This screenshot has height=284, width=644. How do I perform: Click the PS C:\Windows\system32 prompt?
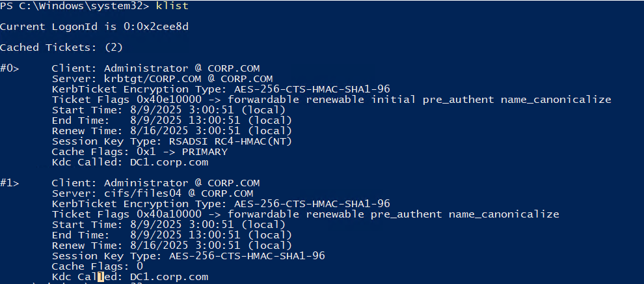pos(65,6)
